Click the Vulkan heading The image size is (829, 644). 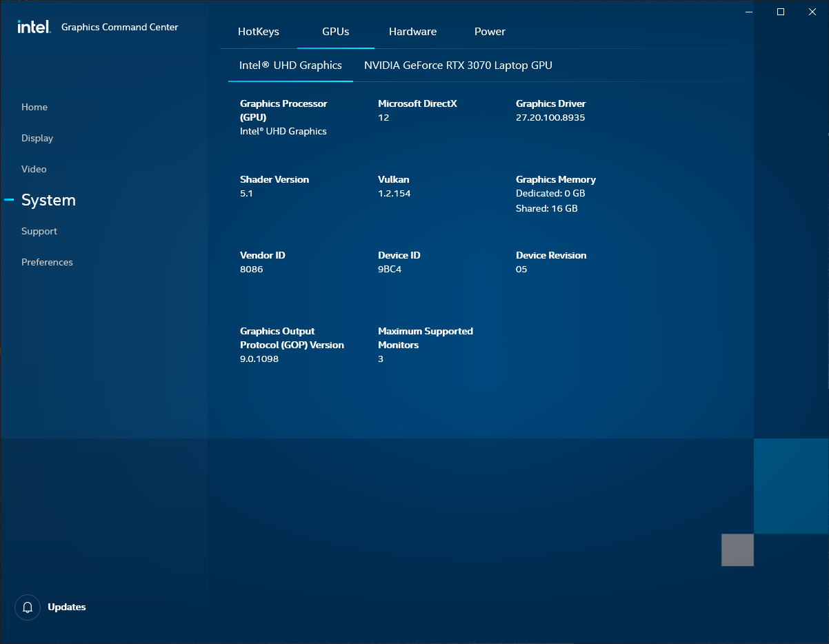coord(394,179)
